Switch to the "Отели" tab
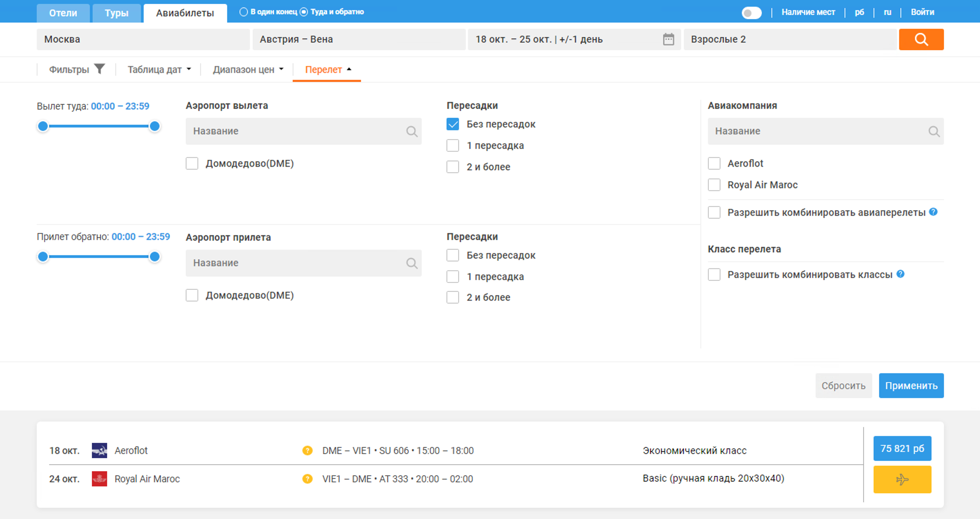 [63, 13]
